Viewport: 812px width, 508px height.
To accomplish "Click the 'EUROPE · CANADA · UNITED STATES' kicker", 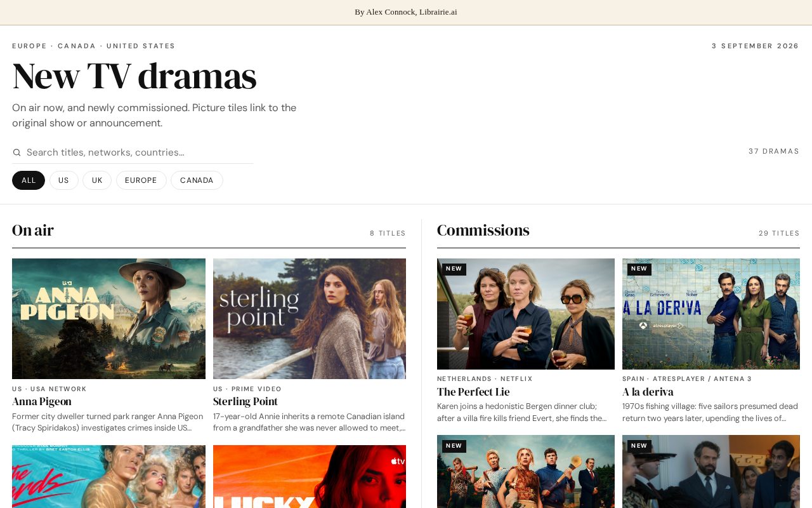I will (94, 46).
